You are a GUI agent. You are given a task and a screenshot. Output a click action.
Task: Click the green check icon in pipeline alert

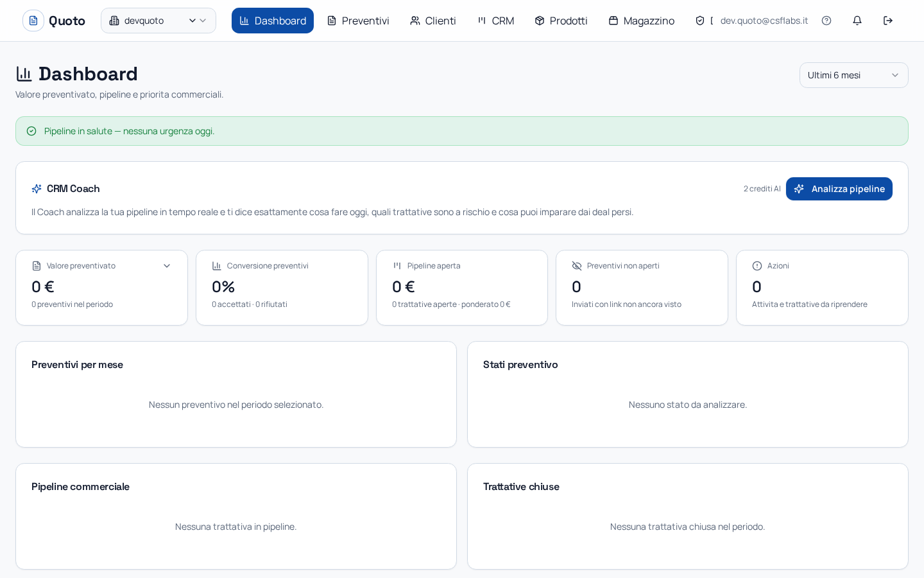click(31, 131)
